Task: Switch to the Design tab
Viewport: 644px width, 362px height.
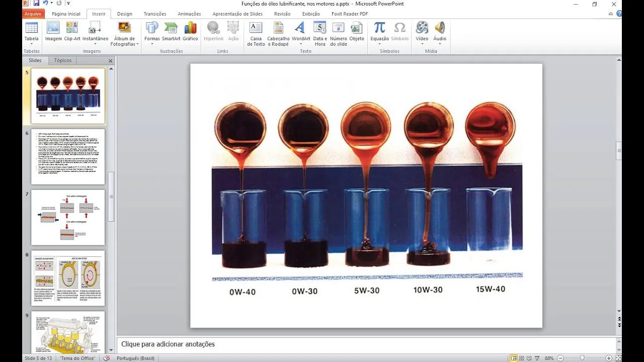Action: (x=125, y=14)
